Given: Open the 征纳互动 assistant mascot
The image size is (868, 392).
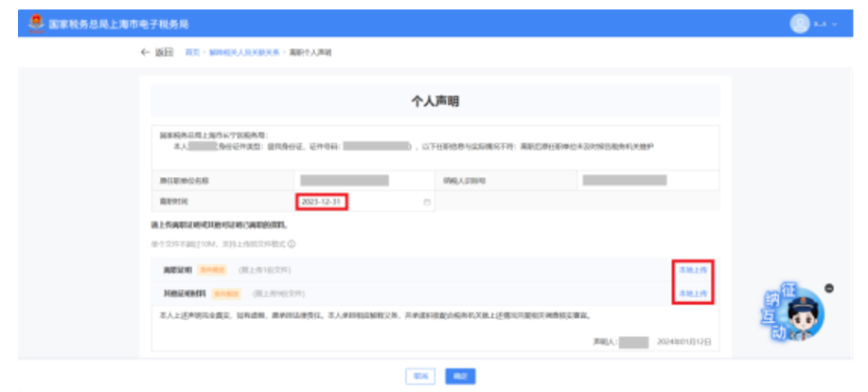Looking at the screenshot, I should coord(788,317).
